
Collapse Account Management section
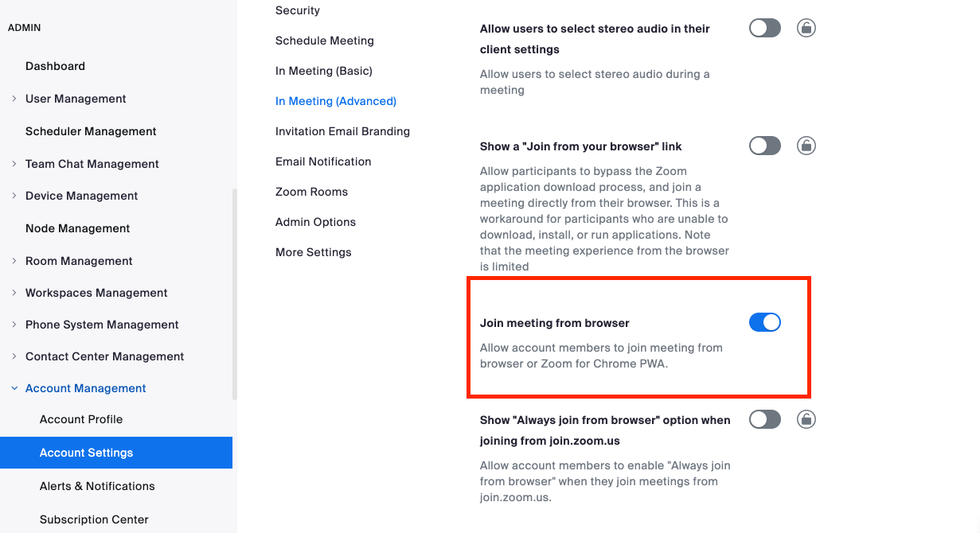point(14,388)
